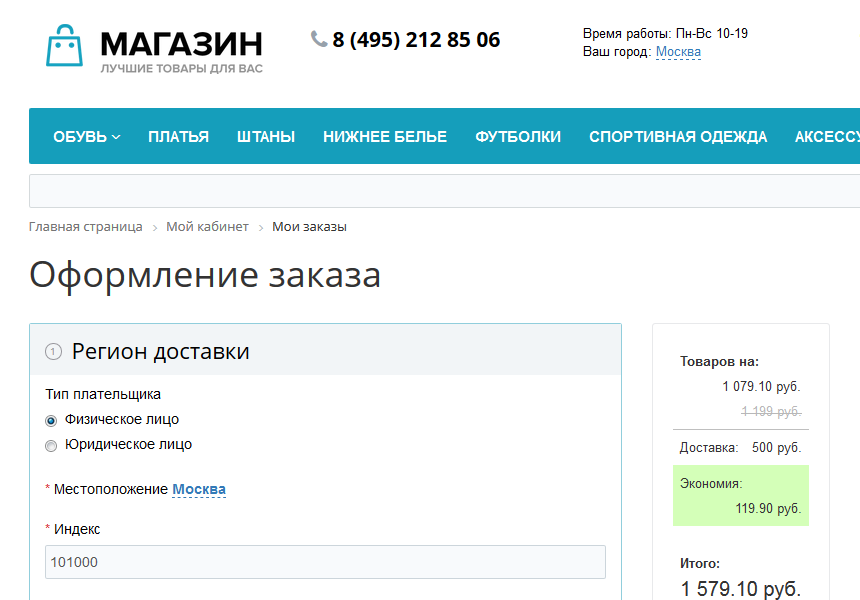Expand the ОБУВЬ dropdown menu
The width and height of the screenshot is (860, 600).
tap(85, 136)
